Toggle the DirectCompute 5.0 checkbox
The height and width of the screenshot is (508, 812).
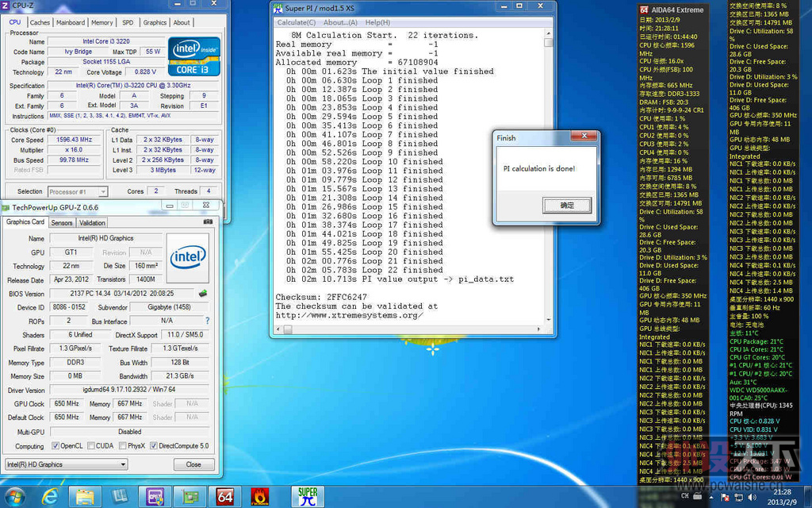point(154,446)
